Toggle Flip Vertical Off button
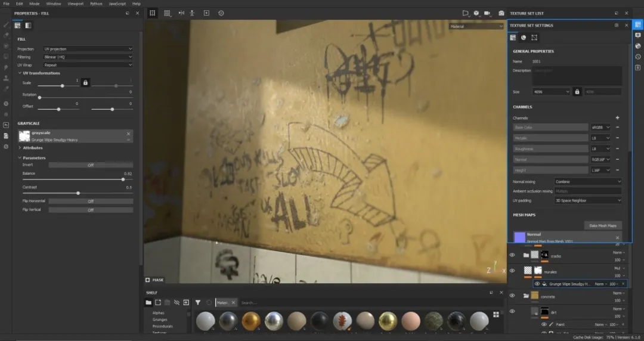 click(x=91, y=210)
